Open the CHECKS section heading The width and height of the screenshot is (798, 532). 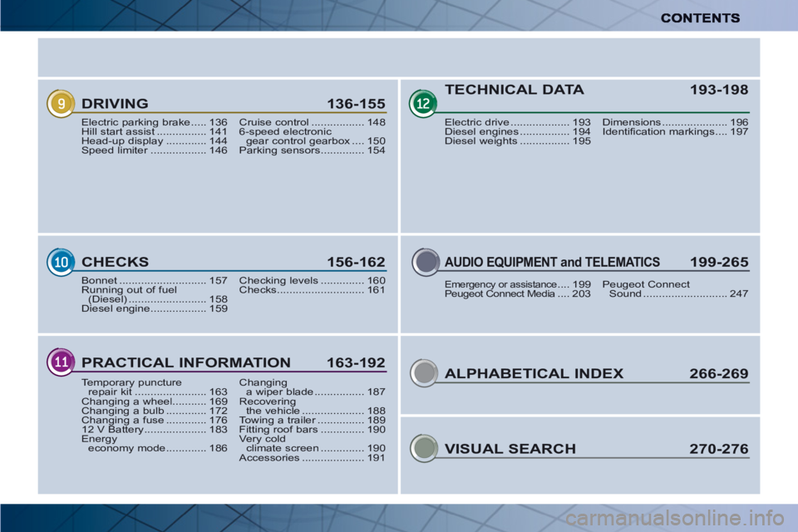115,262
